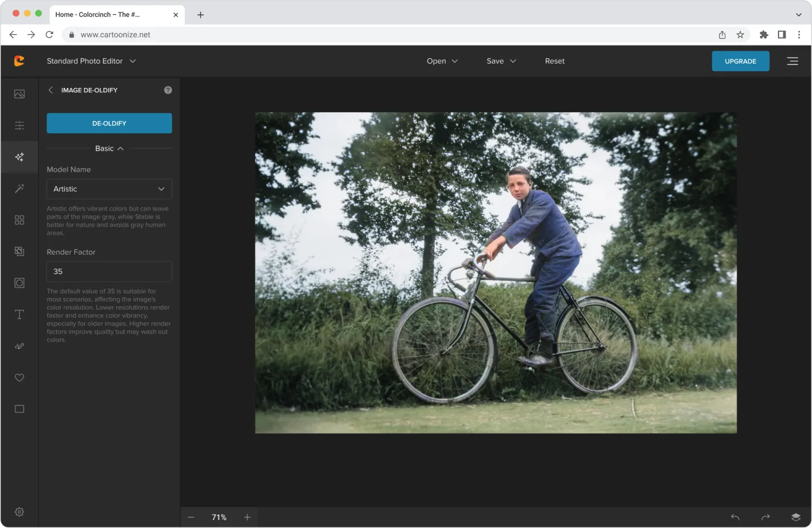Click the magic wand tool icon
This screenshot has width=812, height=528.
point(19,188)
